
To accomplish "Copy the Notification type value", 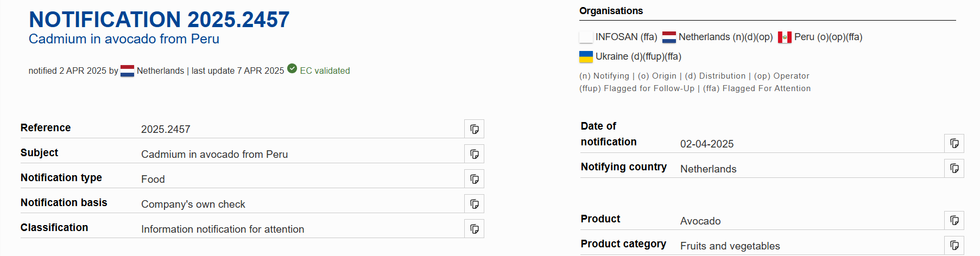I will (x=474, y=179).
